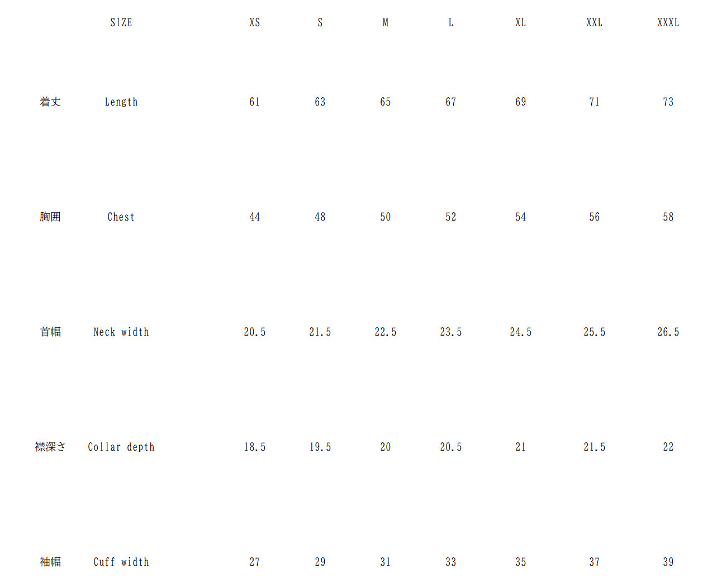The image size is (717, 588).
Task: Select Neck width value 20.5
Action: coord(255,332)
